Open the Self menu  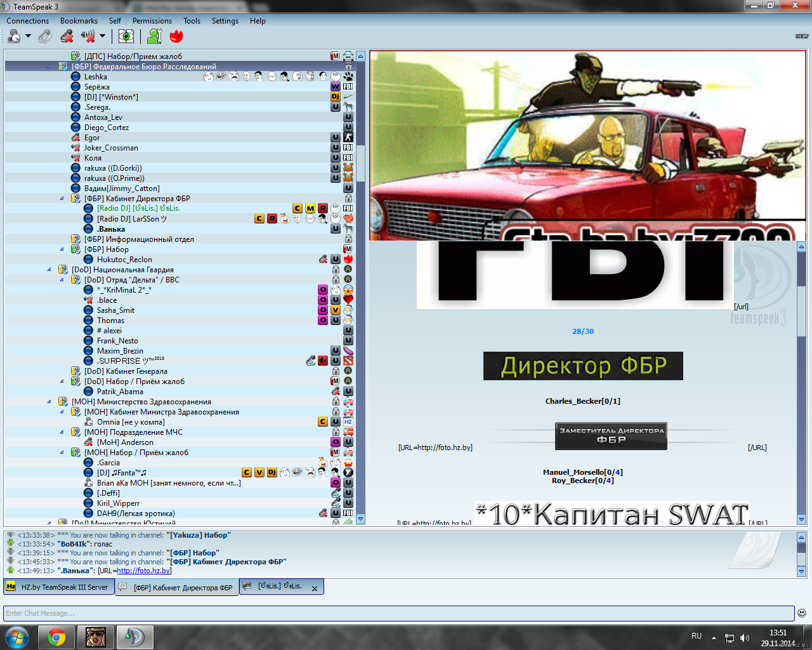(x=115, y=21)
